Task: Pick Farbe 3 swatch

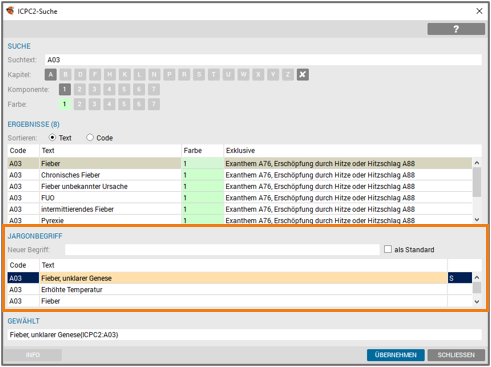Action: click(94, 104)
